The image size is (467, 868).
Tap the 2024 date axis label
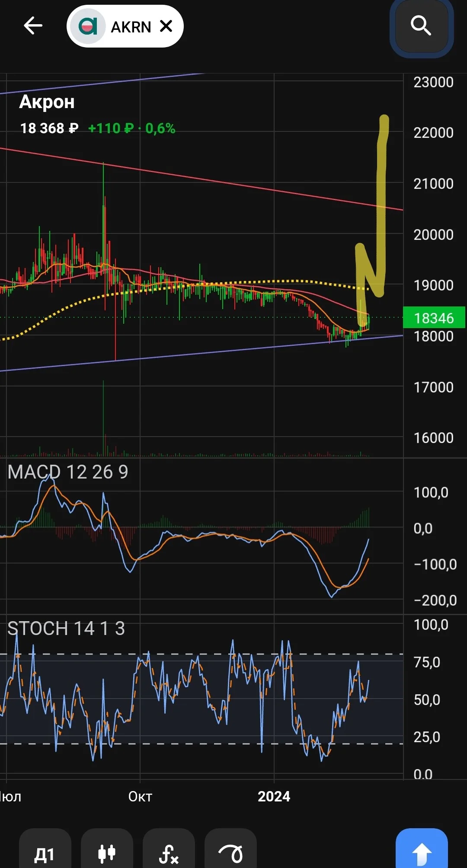[x=274, y=796]
